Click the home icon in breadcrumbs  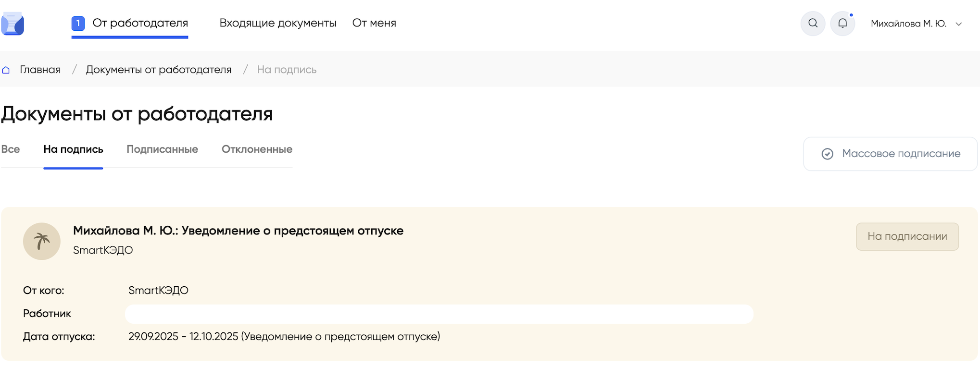[6, 70]
